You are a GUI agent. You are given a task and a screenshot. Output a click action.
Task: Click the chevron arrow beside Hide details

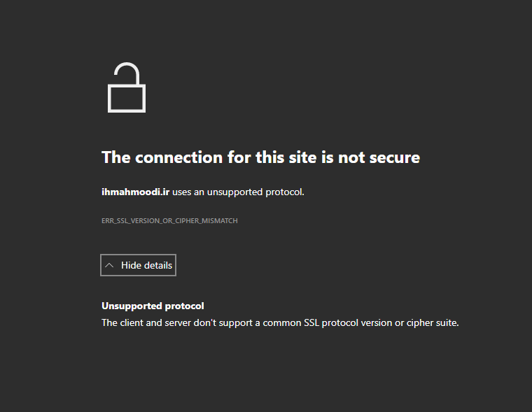tap(109, 266)
